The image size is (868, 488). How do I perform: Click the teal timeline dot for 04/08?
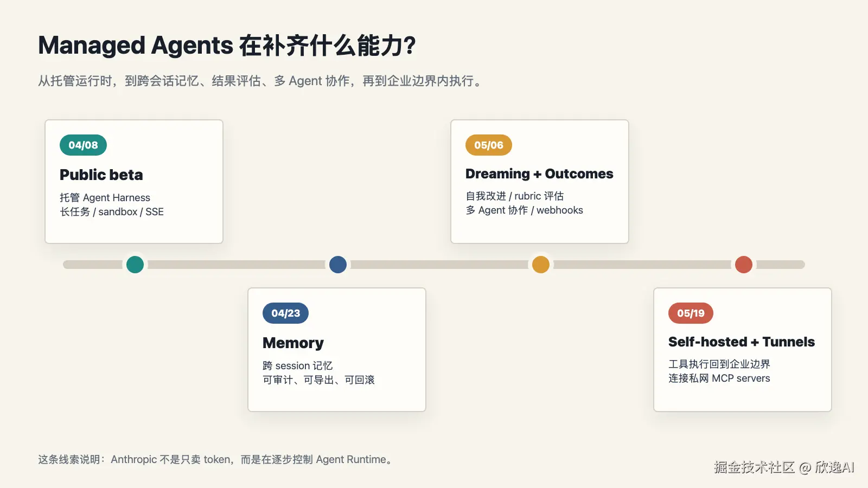tap(135, 265)
